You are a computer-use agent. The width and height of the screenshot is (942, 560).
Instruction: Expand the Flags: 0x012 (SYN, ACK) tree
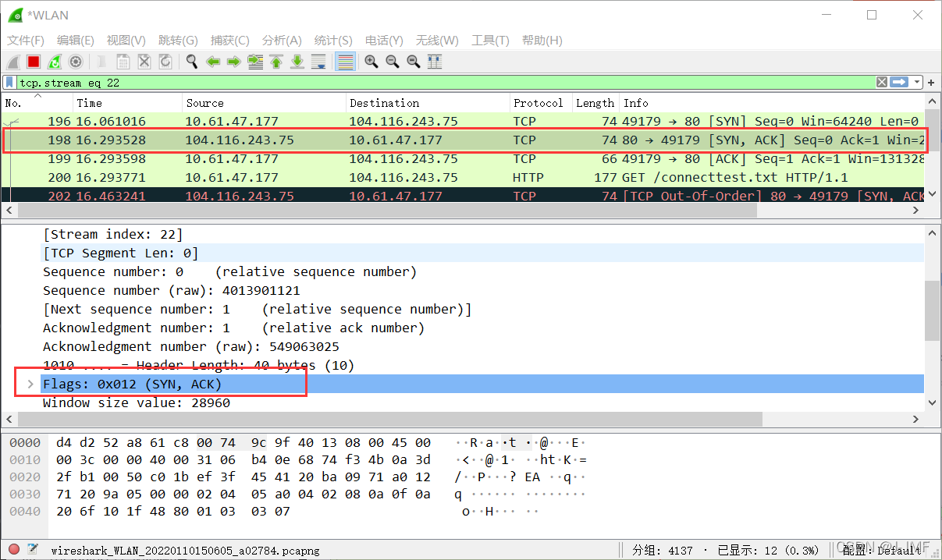30,385
